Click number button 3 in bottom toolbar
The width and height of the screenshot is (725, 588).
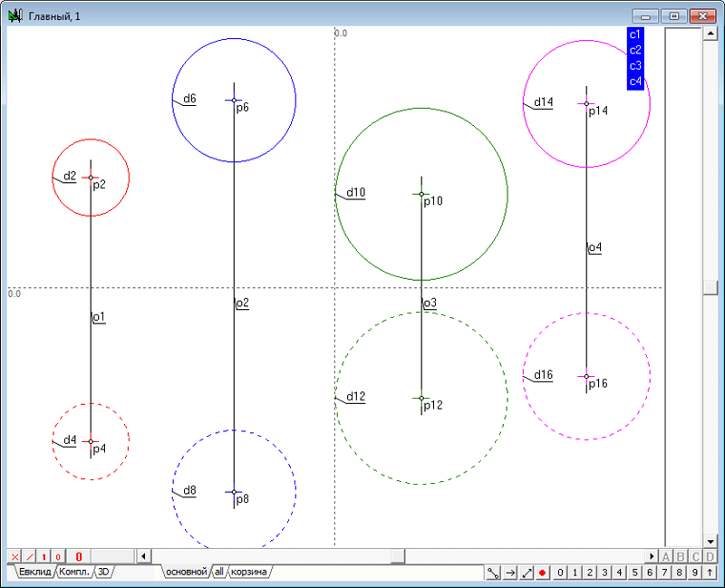pyautogui.click(x=604, y=573)
